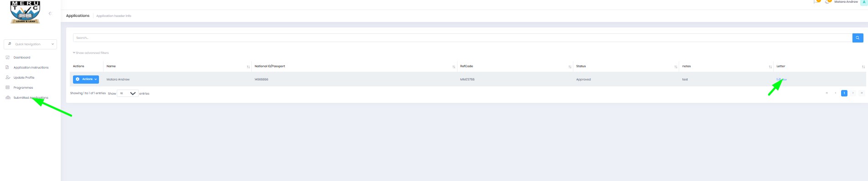Open the Meru TVC logo home link
Image resolution: width=868 pixels, height=181 pixels.
(x=25, y=12)
